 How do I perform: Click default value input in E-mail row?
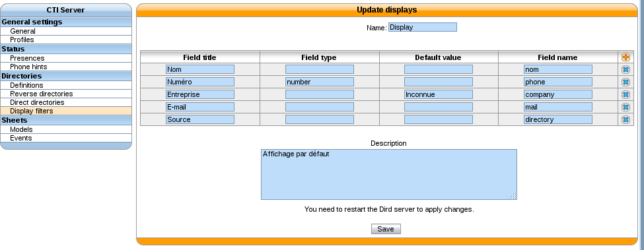tap(439, 107)
